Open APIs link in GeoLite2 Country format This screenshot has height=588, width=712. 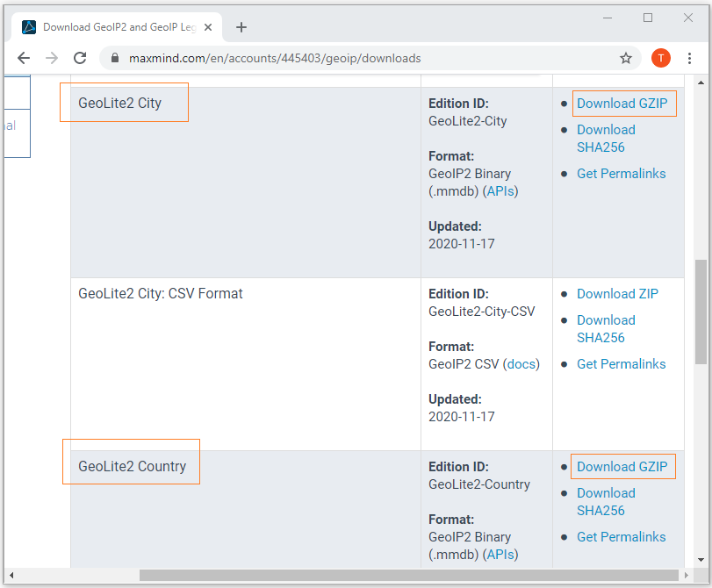pyautogui.click(x=500, y=555)
